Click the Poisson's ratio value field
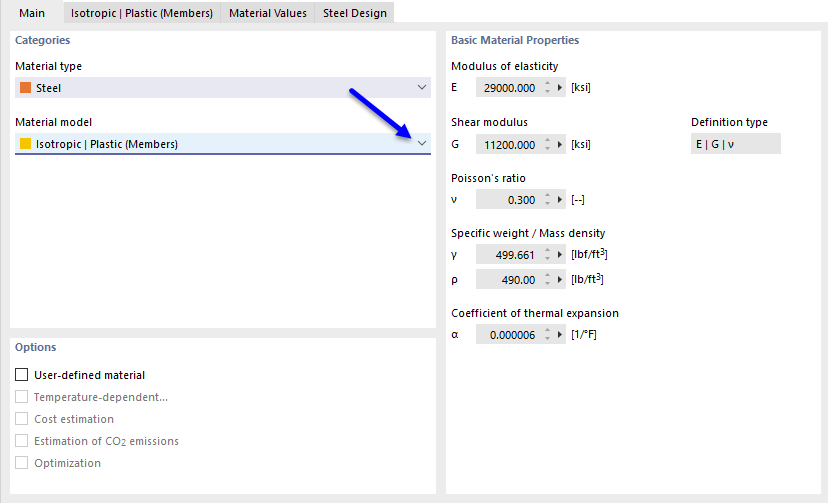Viewport: 828px width, 503px height. (509, 200)
